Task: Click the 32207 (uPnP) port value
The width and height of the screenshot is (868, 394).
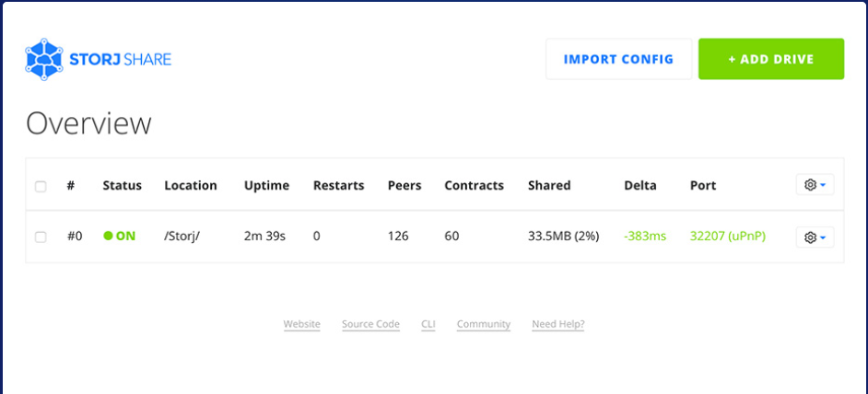Action: pos(728,237)
